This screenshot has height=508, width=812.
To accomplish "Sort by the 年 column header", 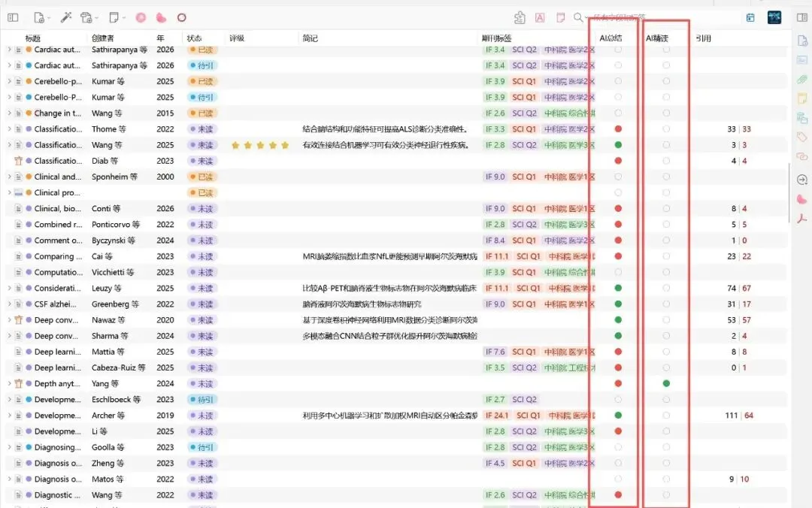I will tap(160, 38).
